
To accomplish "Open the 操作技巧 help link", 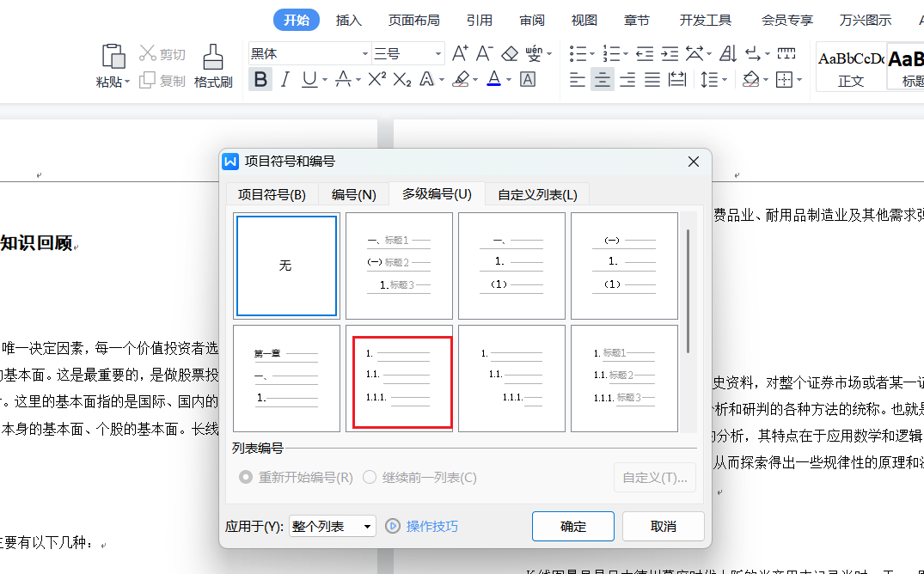I will coord(431,526).
